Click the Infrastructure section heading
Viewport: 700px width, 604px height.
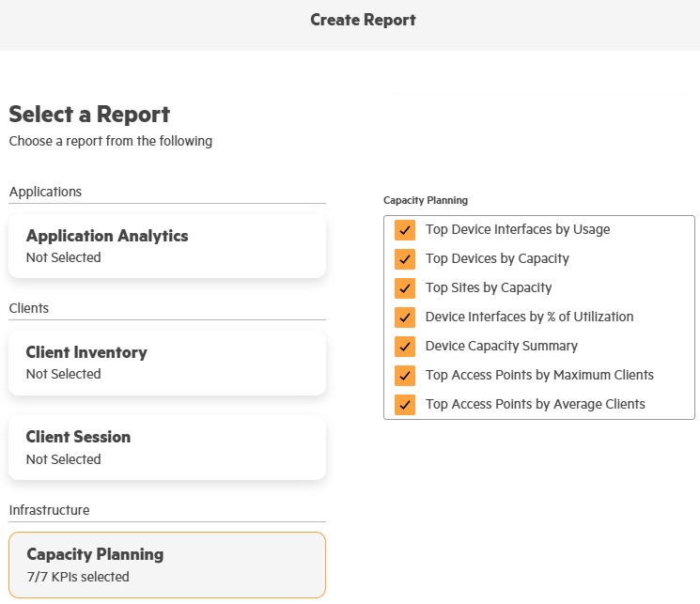[50, 510]
